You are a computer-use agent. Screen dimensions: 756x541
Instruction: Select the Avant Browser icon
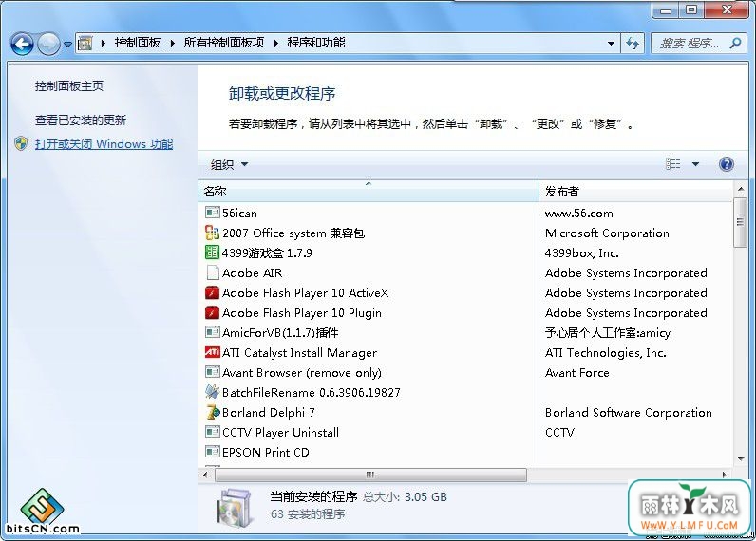pyautogui.click(x=212, y=372)
